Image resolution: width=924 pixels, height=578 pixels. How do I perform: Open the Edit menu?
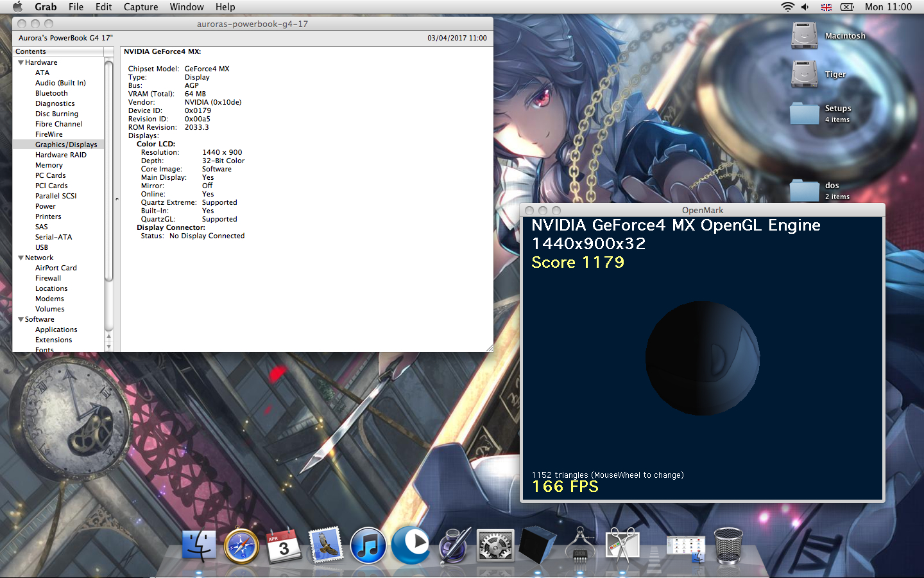coord(103,6)
